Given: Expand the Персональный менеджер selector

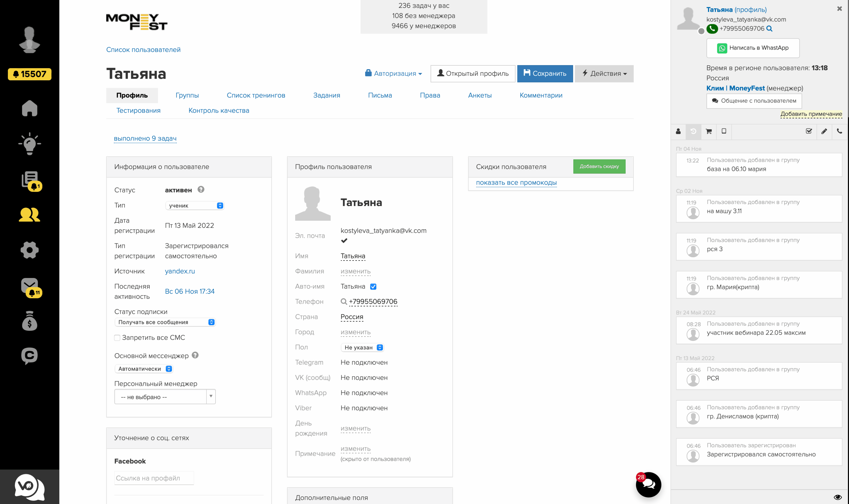Looking at the screenshot, I should point(165,397).
